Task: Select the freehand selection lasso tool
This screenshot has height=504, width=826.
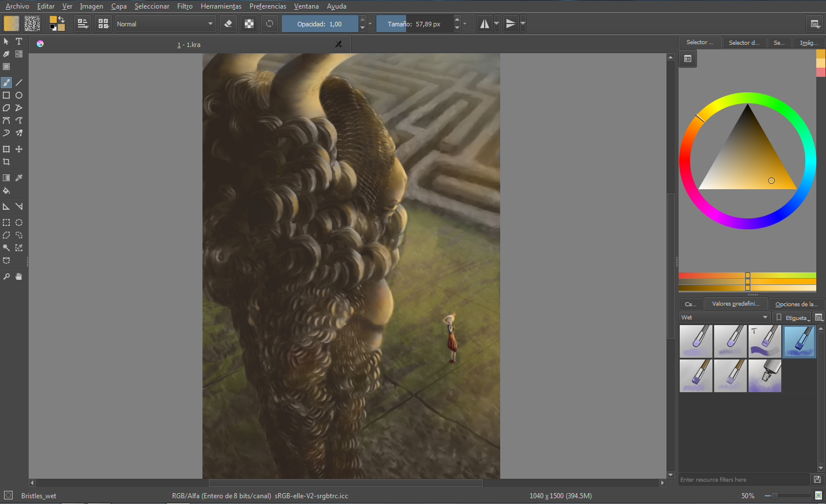Action: click(x=19, y=235)
